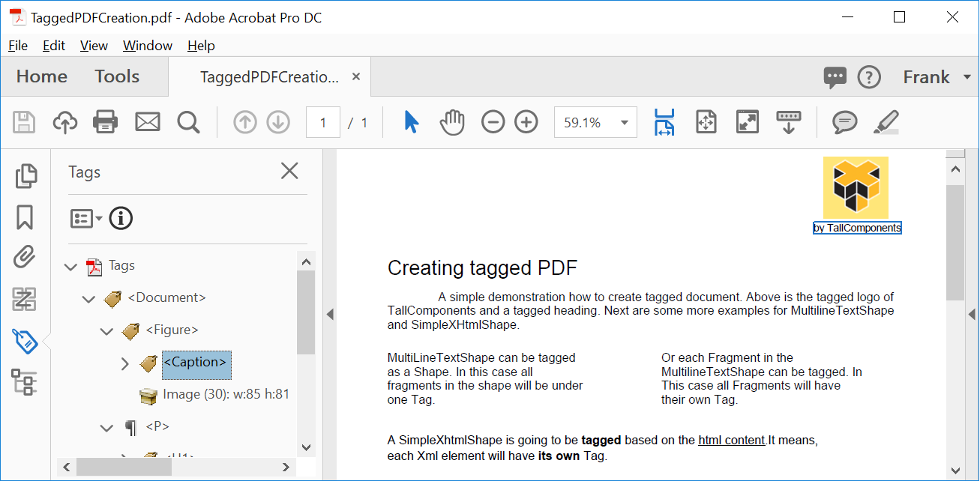Open the Tags panel options dropdown

tap(86, 218)
